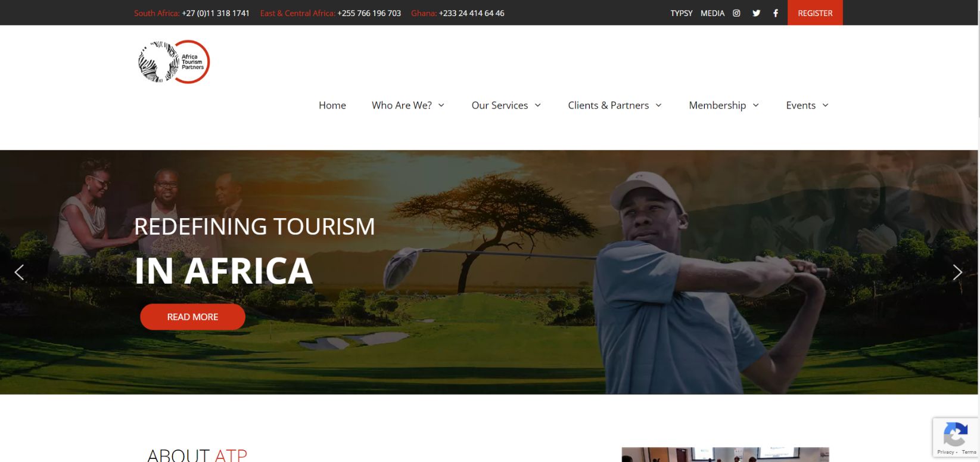This screenshot has height=462, width=980.
Task: Expand the Our Services chevron
Action: point(537,106)
